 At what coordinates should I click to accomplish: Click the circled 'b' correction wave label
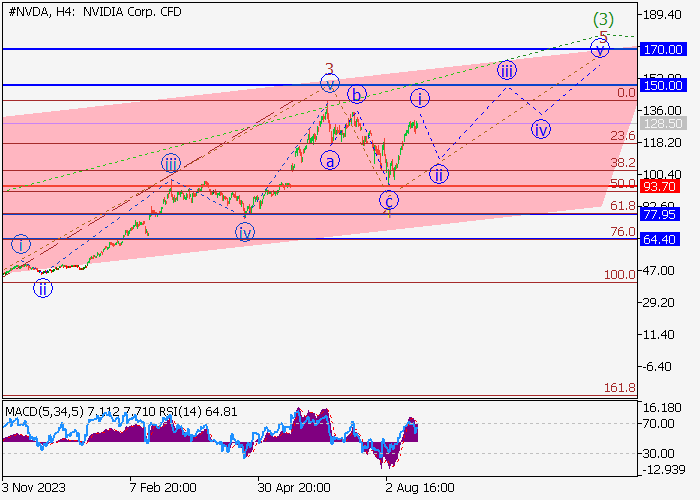357,95
